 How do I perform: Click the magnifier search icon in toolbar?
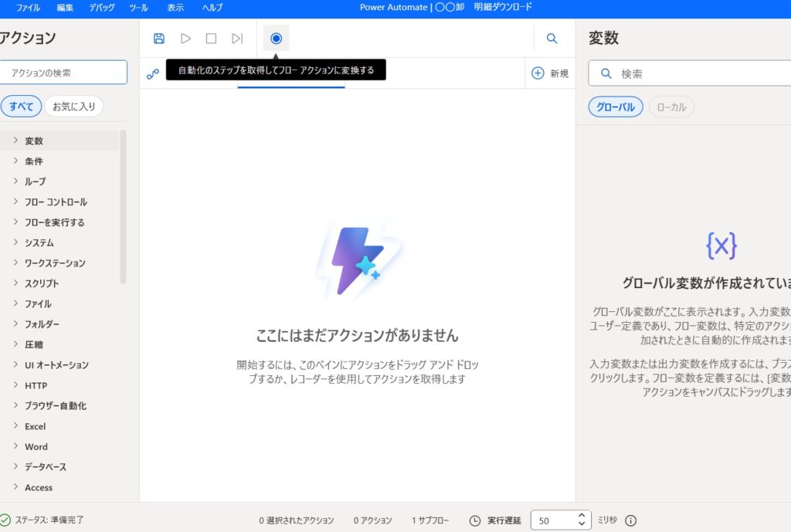tap(552, 39)
